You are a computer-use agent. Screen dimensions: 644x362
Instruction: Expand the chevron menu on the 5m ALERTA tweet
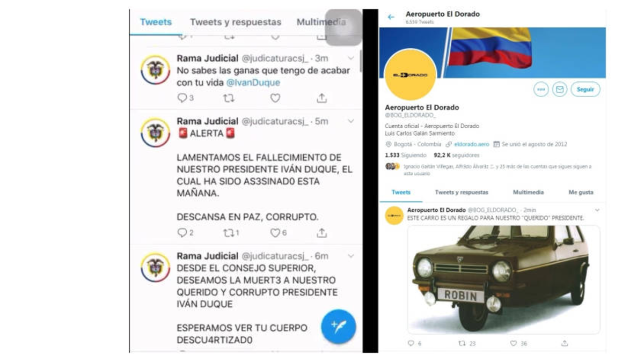point(351,121)
